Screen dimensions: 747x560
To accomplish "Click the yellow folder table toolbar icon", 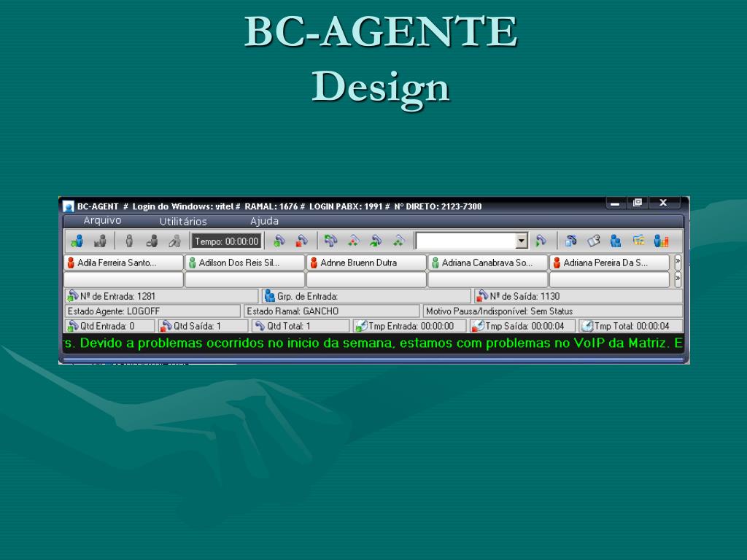I will point(638,241).
